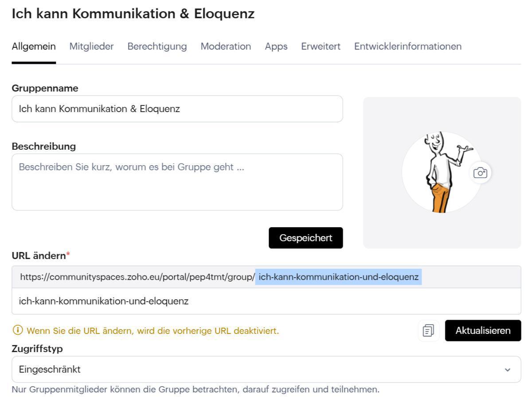532x399 pixels.
Task: Click the Gespeichert button
Action: pos(305,238)
